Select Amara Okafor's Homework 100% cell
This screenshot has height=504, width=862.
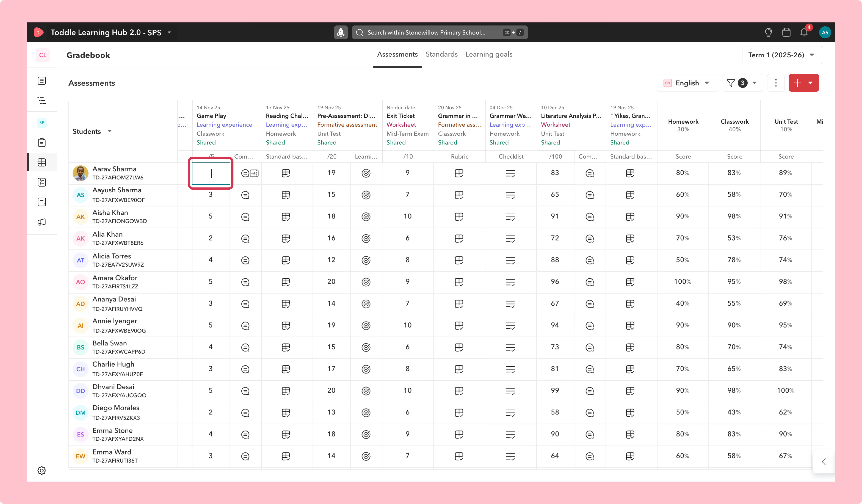point(682,282)
